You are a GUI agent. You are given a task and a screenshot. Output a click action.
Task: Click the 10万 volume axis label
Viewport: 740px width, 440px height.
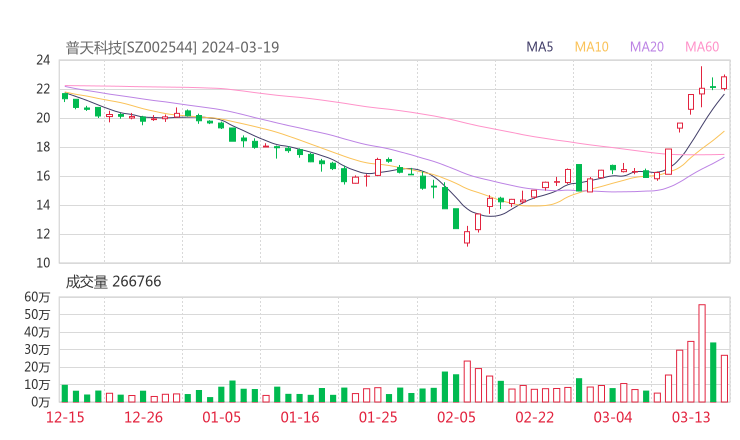[37, 385]
